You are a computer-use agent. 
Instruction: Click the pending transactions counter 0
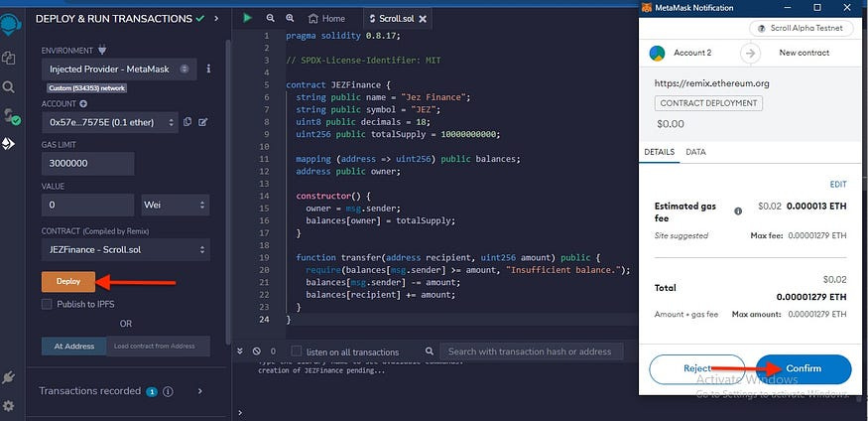tap(273, 351)
